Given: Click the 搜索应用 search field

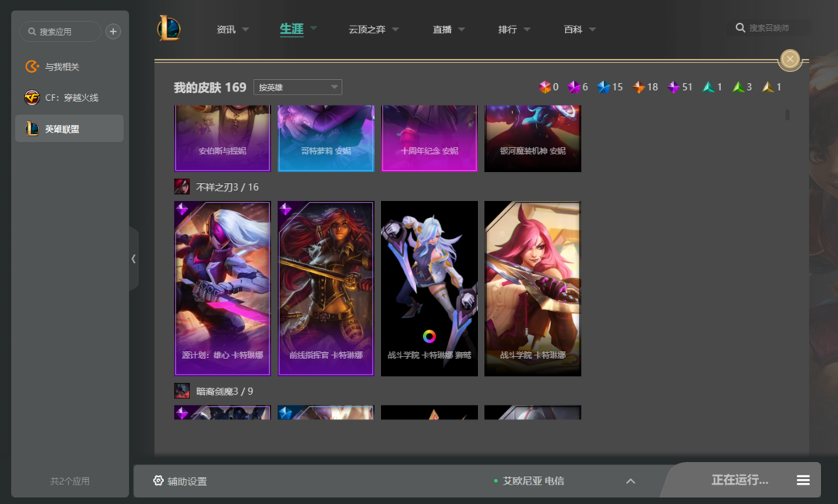Looking at the screenshot, I should coord(60,32).
